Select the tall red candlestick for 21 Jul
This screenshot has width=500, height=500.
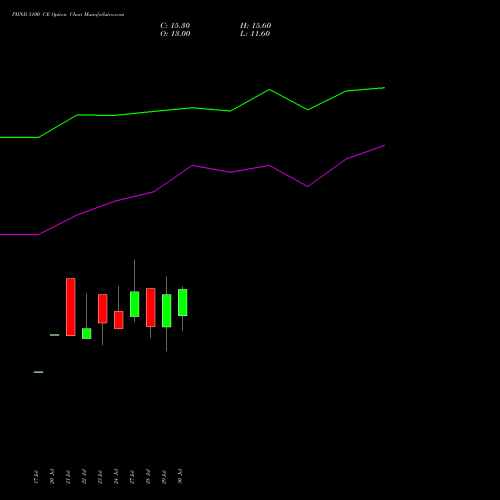pyautogui.click(x=71, y=307)
